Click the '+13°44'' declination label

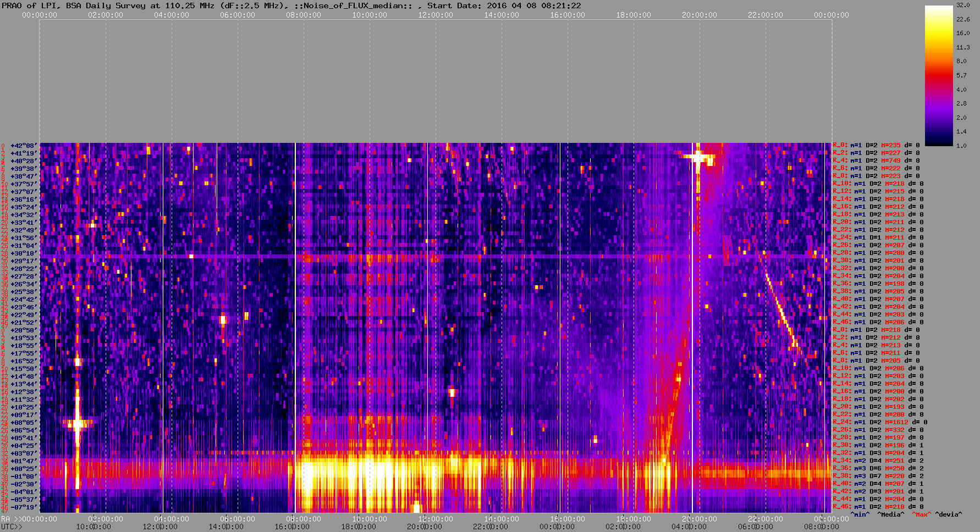pos(24,384)
